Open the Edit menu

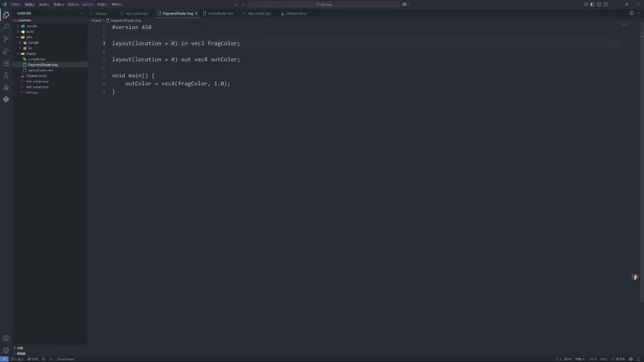point(30,5)
